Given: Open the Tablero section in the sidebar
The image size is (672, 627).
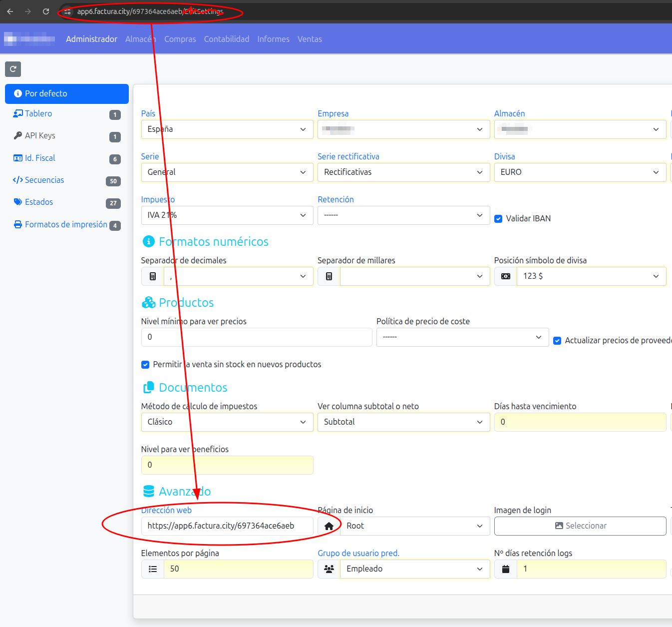Looking at the screenshot, I should [x=38, y=113].
